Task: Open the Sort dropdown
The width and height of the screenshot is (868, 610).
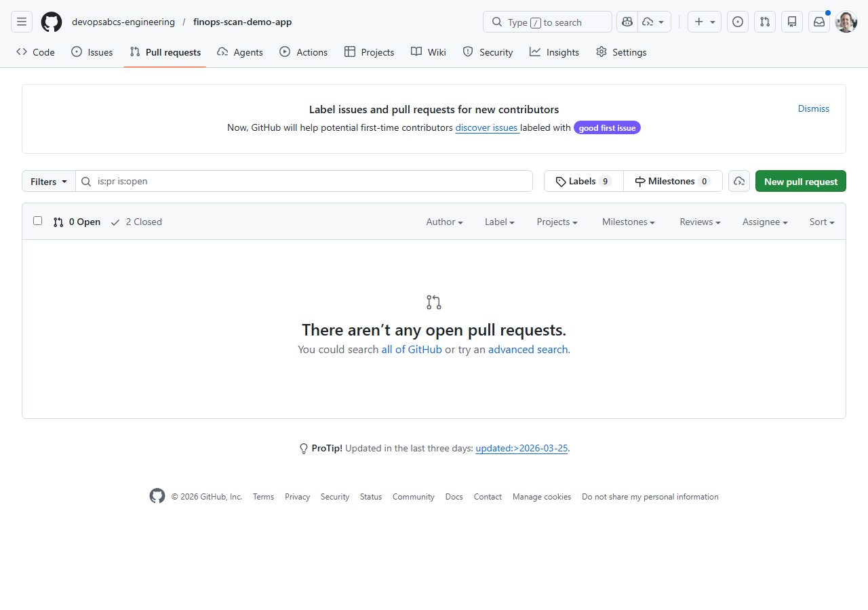Action: (821, 222)
